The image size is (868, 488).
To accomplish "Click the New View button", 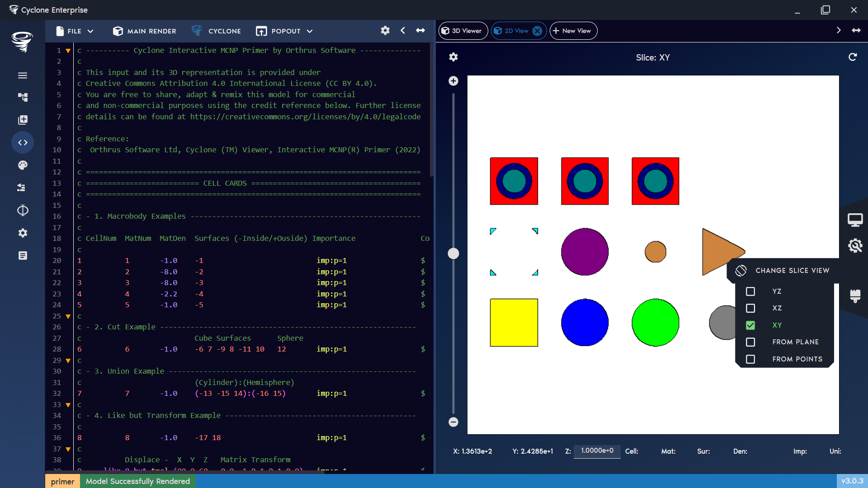I will coord(573,31).
